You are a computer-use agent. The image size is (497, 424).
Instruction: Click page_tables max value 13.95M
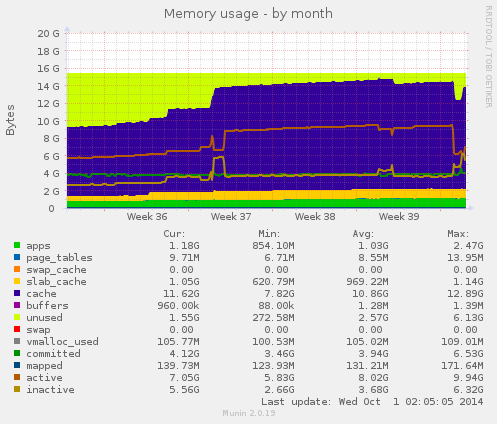coord(465,258)
